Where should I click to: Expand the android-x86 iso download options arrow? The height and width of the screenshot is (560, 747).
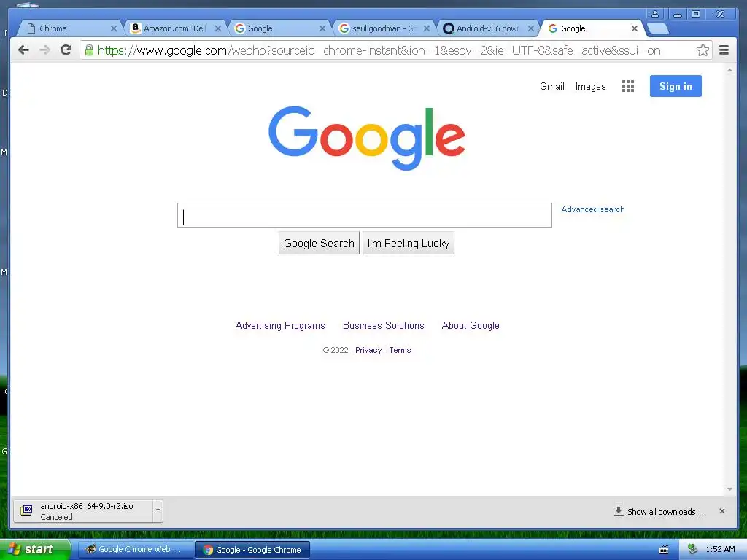(x=158, y=511)
